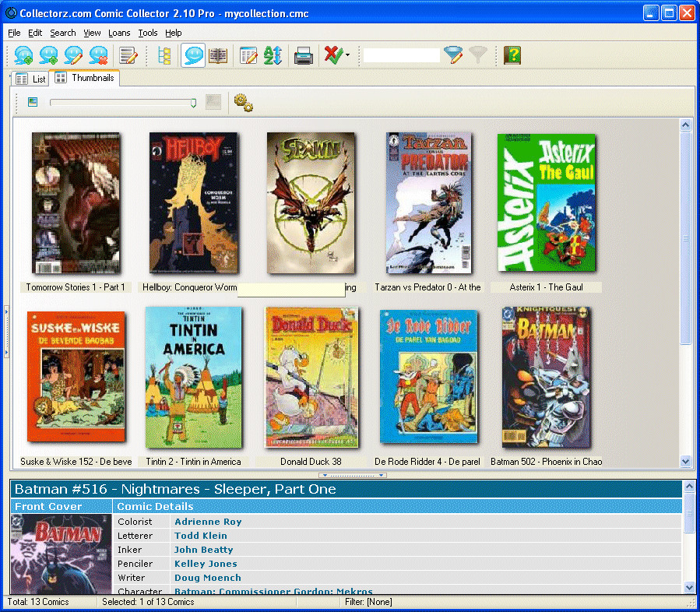Open the help book question mark icon

coord(512,55)
